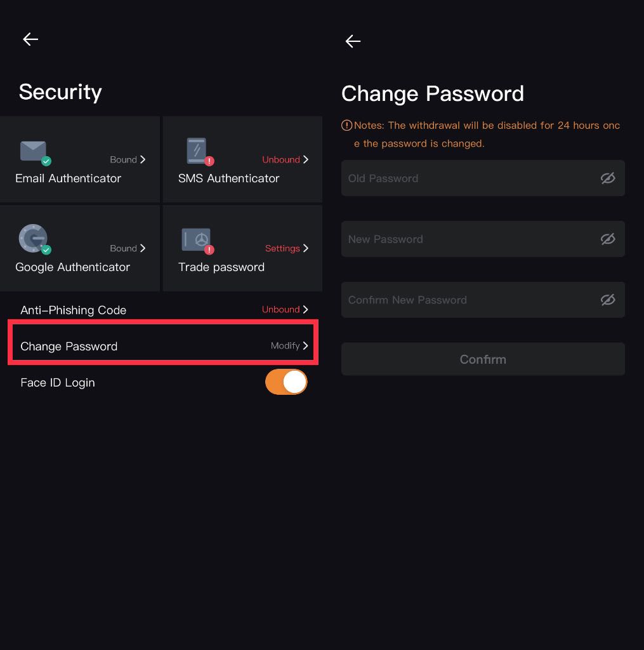Screen dimensions: 644x650
Task: Click the warning icon beside Notes
Action: [346, 125]
